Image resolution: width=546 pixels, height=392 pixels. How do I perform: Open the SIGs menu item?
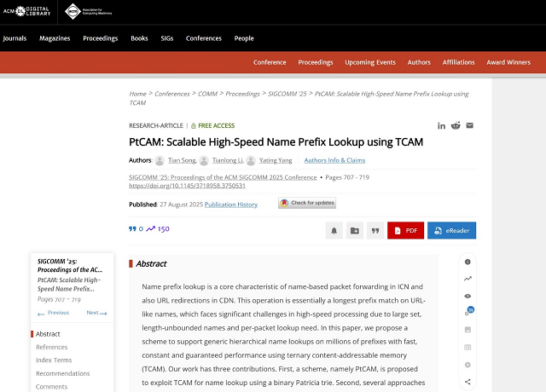tap(167, 38)
